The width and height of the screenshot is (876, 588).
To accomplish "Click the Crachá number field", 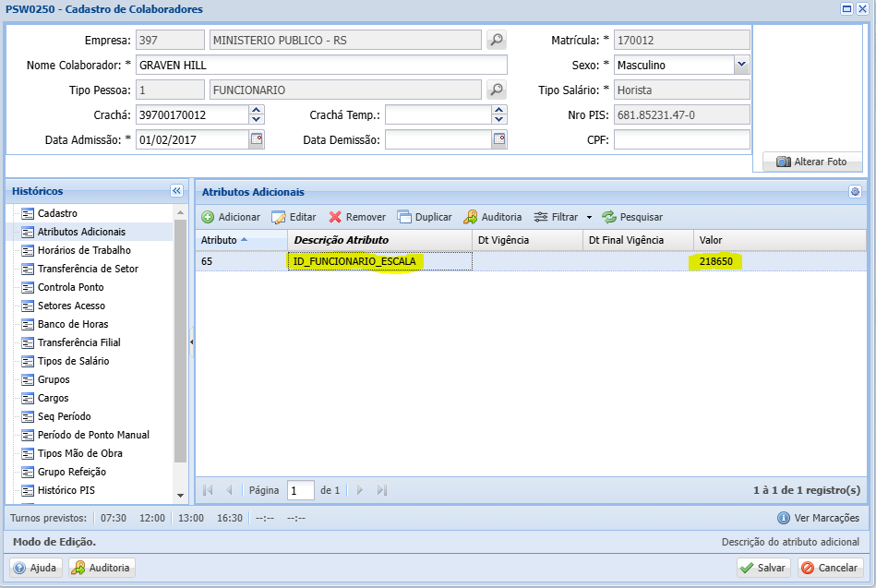I will pyautogui.click(x=192, y=114).
